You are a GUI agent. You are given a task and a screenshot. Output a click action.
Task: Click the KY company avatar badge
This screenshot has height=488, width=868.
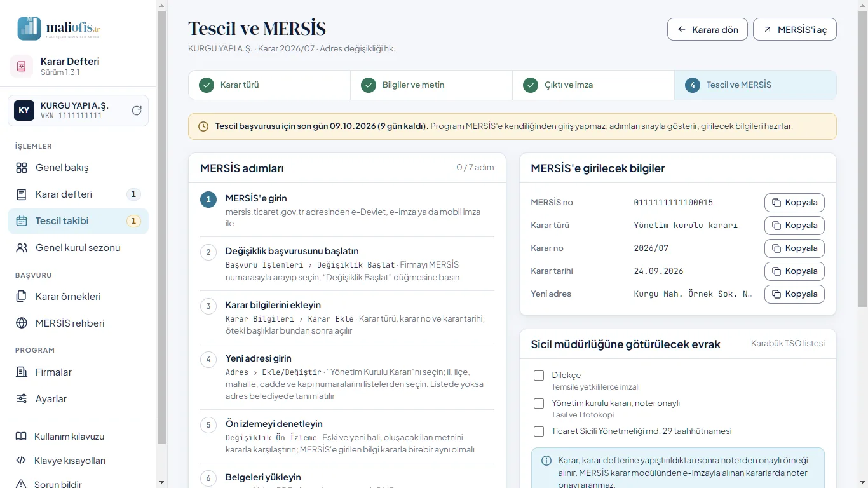coord(24,111)
